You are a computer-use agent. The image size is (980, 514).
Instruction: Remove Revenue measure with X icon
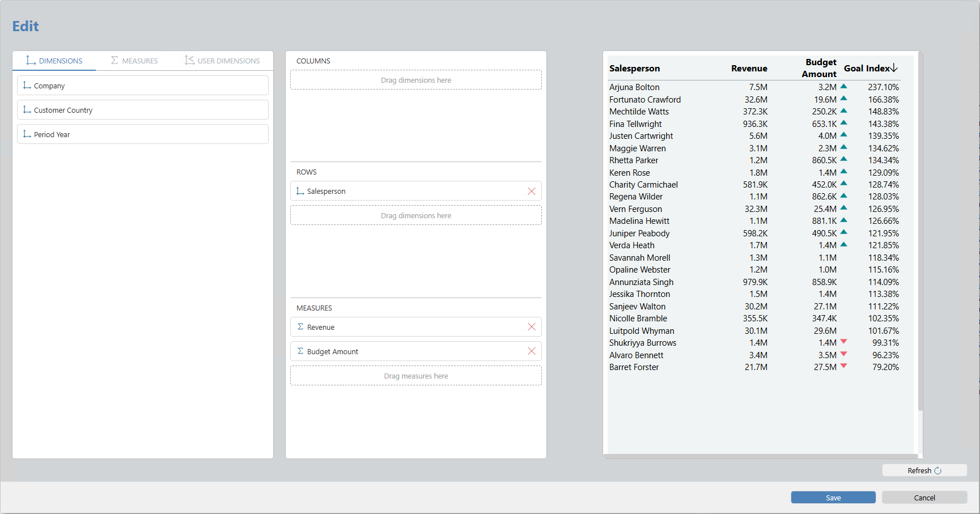tap(532, 327)
